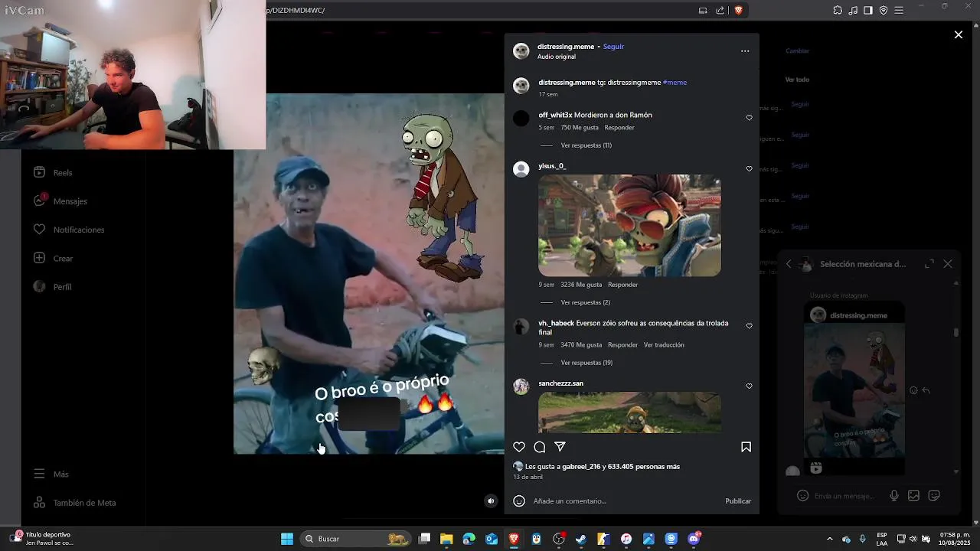
Task: Go back in the Selección mexicana chat
Action: 789,264
